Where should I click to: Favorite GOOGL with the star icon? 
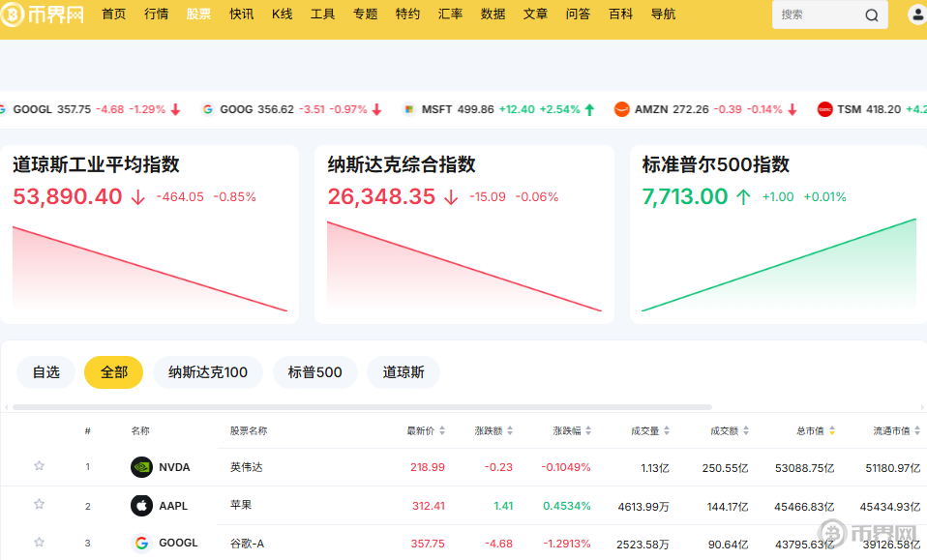(39, 543)
